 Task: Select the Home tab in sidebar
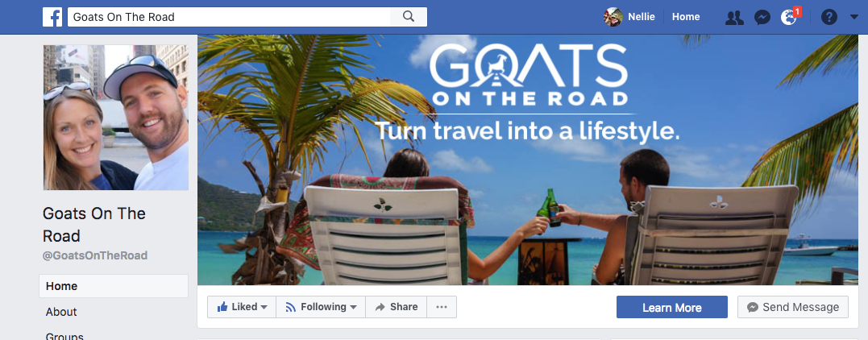114,286
